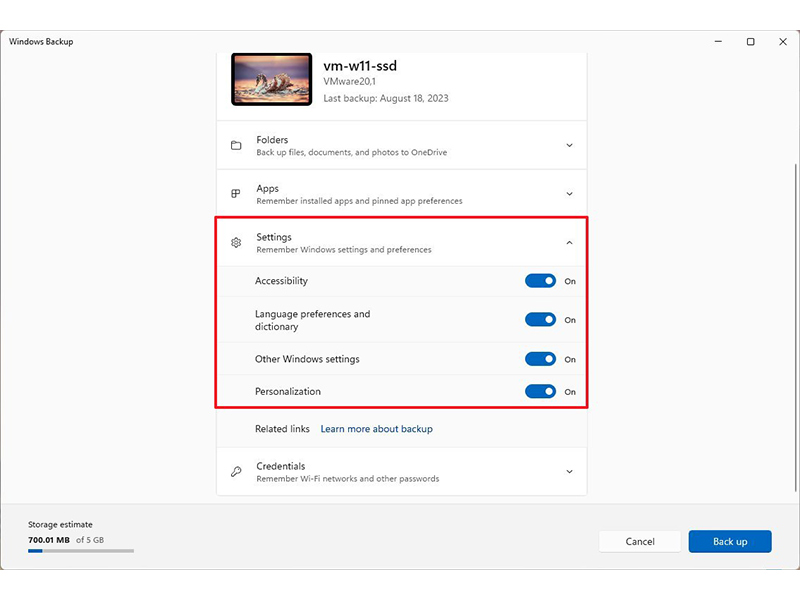Click the 'Related links' label
Screen dimensions: 800x600
(282, 429)
